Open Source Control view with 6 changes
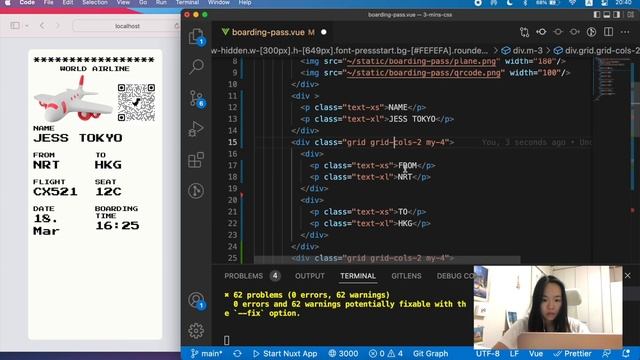 pyautogui.click(x=196, y=98)
